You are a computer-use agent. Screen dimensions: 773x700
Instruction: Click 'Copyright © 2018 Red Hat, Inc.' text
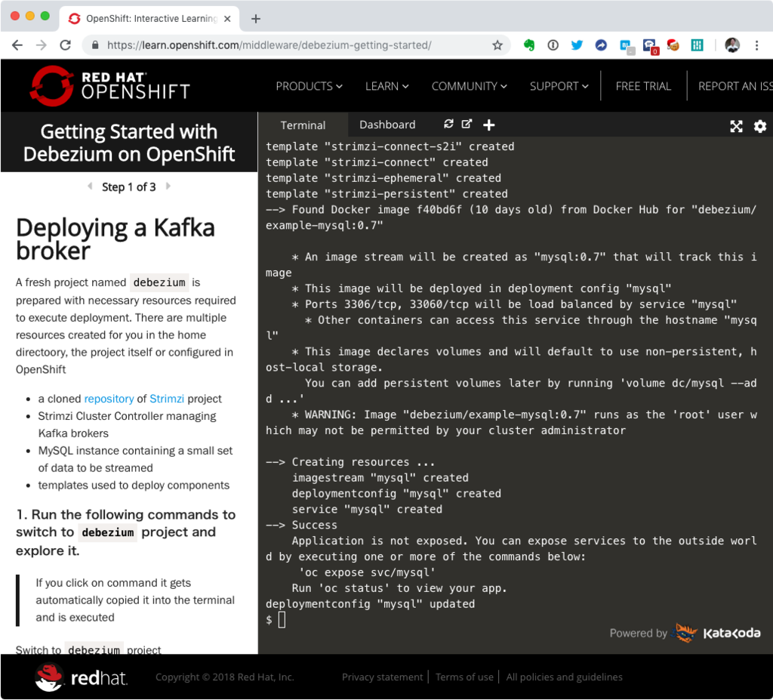[224, 677]
